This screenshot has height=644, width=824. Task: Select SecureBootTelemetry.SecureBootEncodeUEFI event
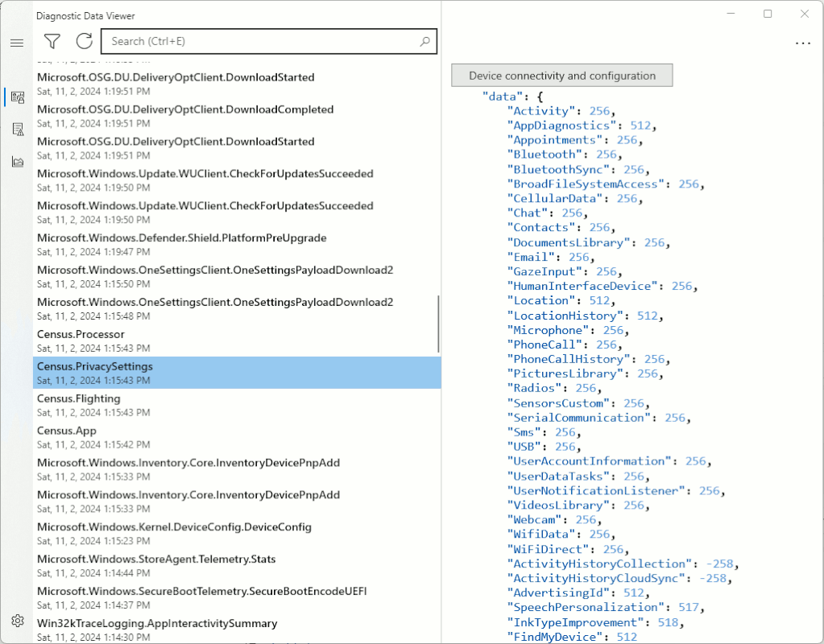(237, 597)
